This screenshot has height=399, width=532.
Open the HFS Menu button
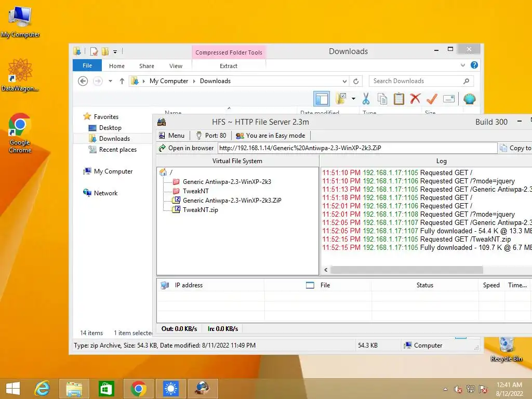[x=171, y=136]
